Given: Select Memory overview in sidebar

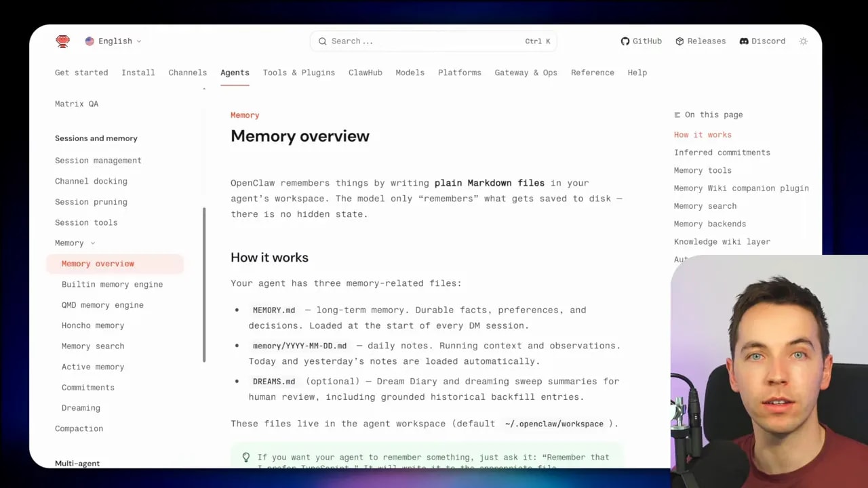Looking at the screenshot, I should (x=115, y=264).
